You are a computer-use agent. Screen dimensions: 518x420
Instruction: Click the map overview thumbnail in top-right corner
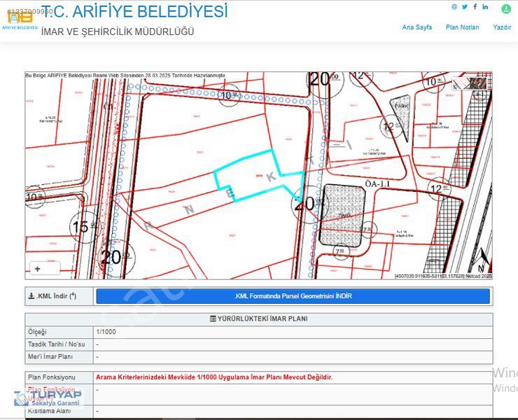click(x=472, y=82)
